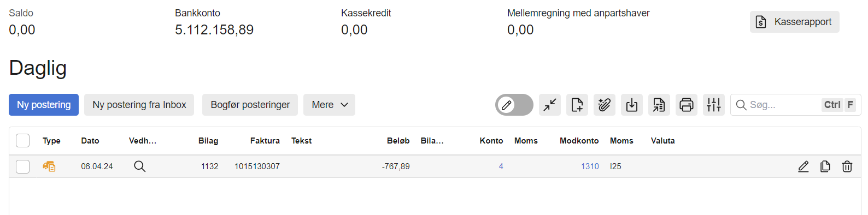This screenshot has width=868, height=215.
Task: Click the new document plus icon
Action: [577, 105]
